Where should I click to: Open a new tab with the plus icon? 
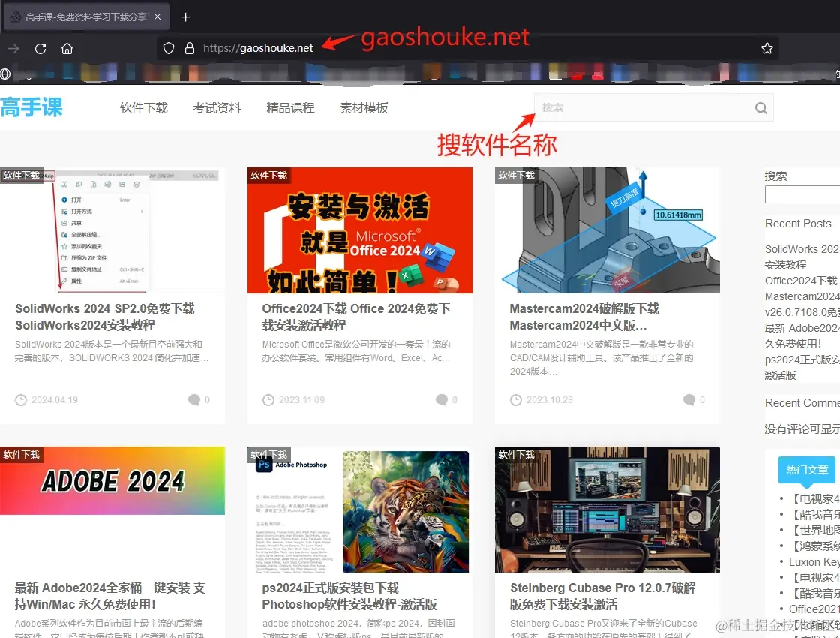184,16
